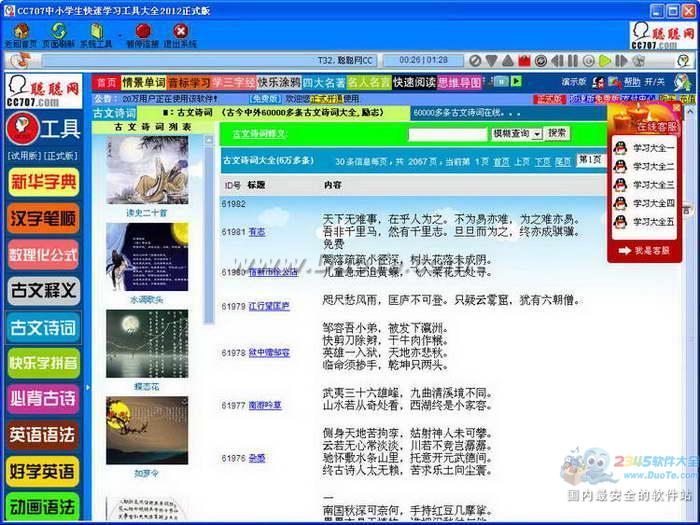Jump to 尾页 last page link
The height and width of the screenshot is (525, 700).
(563, 162)
